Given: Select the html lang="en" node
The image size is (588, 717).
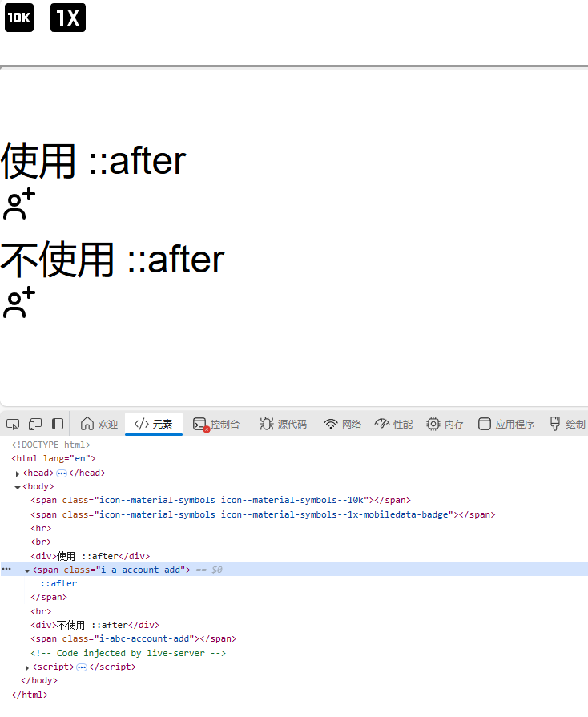Looking at the screenshot, I should click(x=54, y=458).
